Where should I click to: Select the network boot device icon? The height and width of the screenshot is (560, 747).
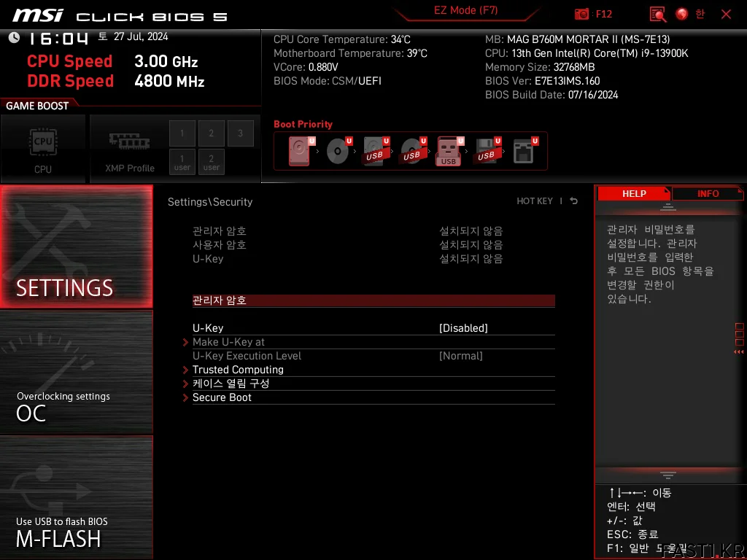tap(525, 151)
